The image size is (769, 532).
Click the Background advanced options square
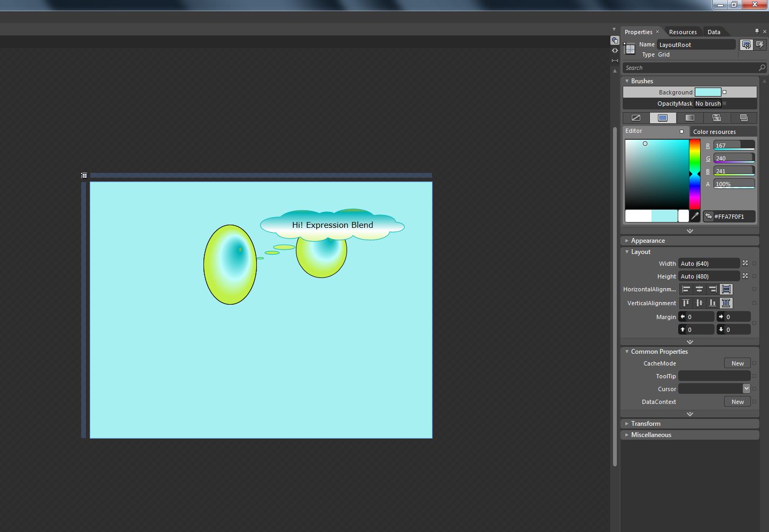coord(725,92)
